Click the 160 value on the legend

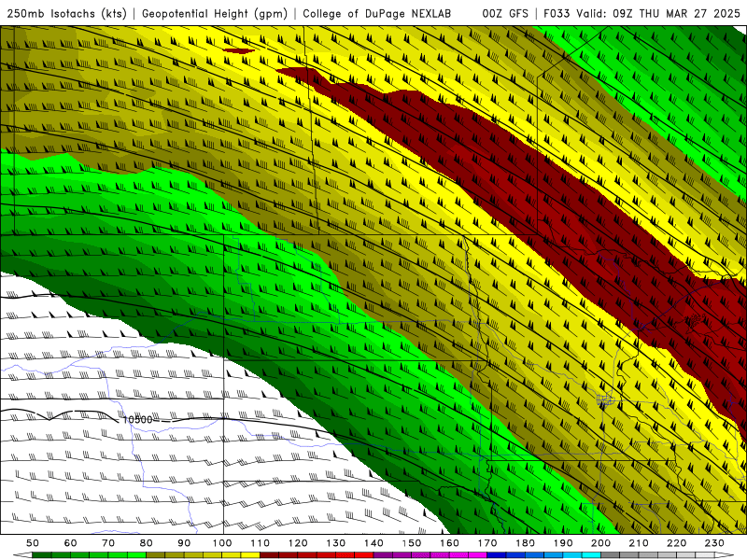coord(449,543)
